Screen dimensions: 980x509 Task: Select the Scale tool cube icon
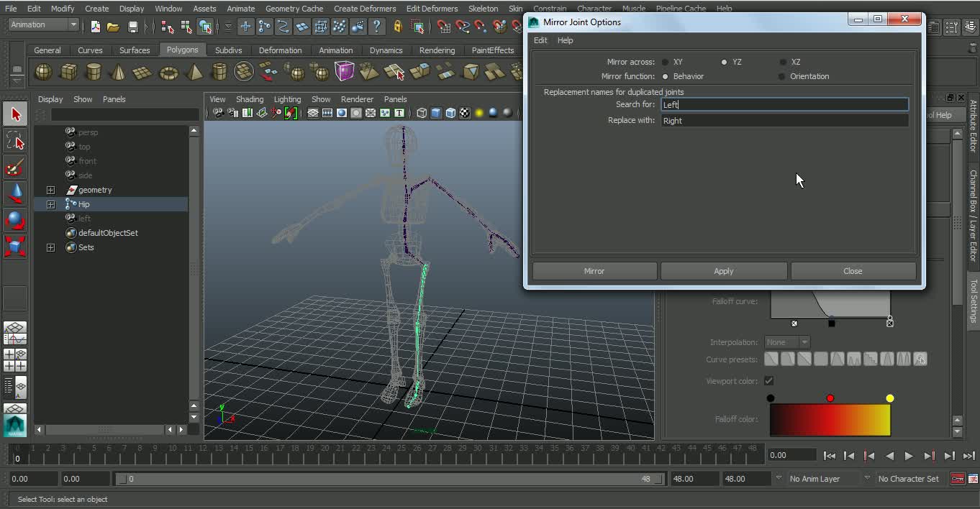[15, 247]
